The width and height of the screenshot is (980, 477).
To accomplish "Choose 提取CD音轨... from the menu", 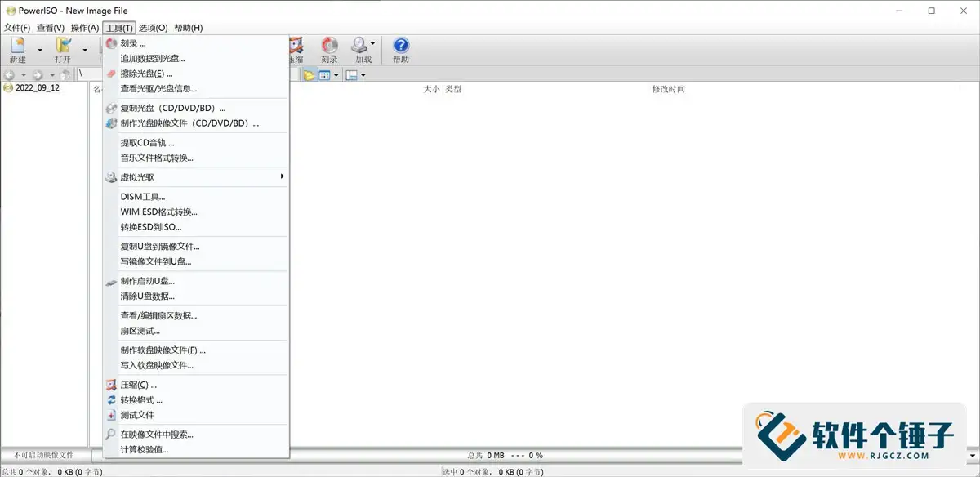I will click(196, 143).
